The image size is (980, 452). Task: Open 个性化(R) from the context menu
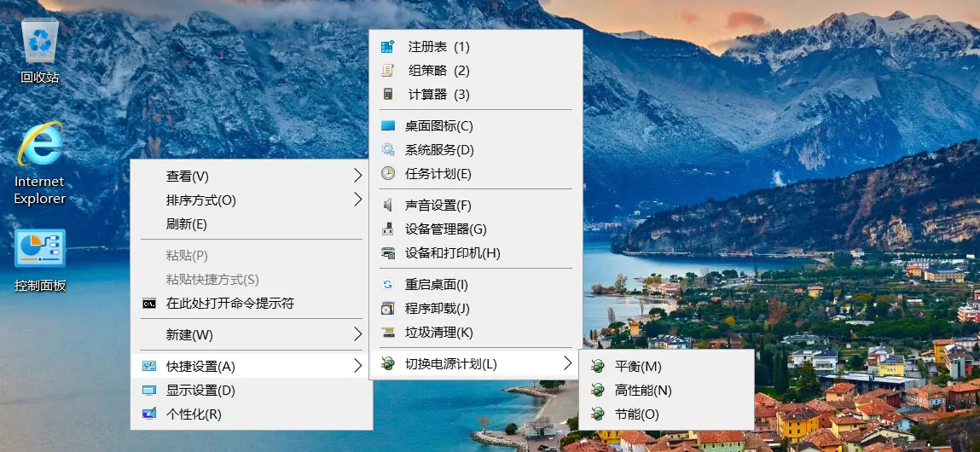coord(252,414)
